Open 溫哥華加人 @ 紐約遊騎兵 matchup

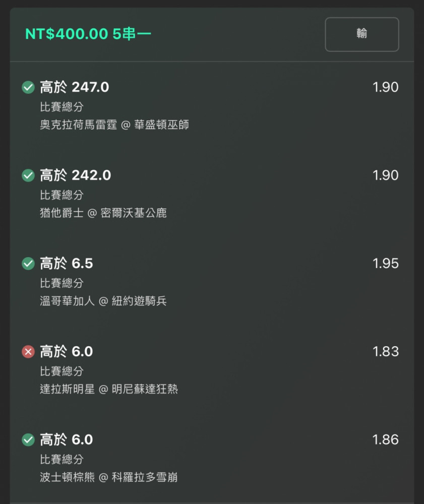coord(103,301)
